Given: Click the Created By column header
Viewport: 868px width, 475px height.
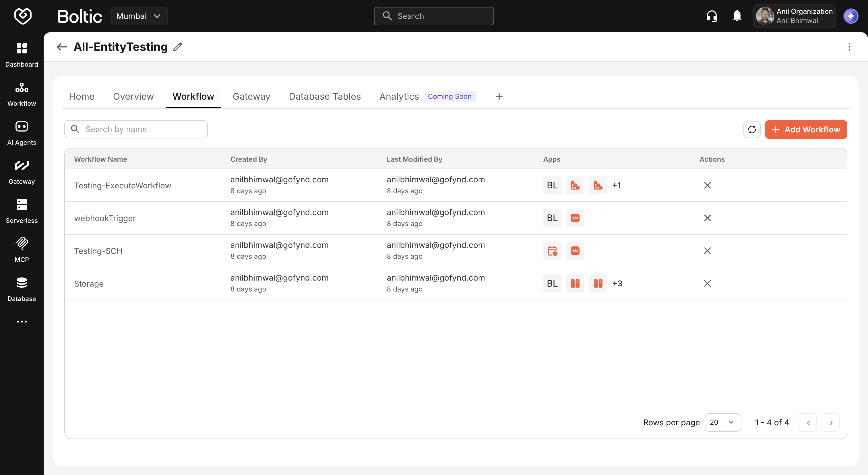Looking at the screenshot, I should 249,159.
